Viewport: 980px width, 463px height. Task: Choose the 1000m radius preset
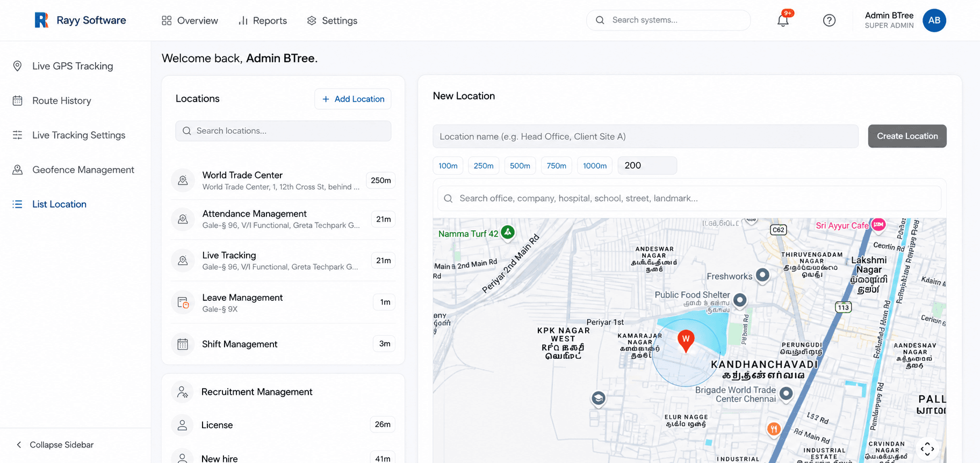(x=595, y=165)
